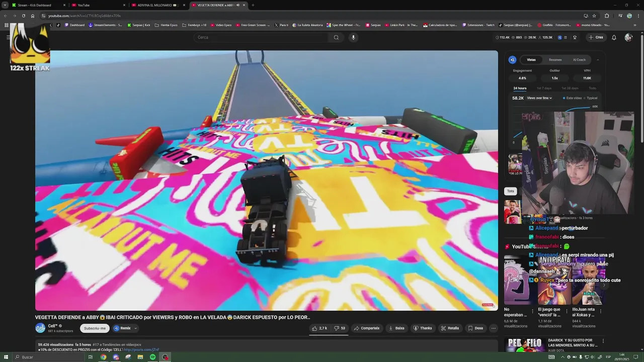Open Windows Start menu

(6, 357)
